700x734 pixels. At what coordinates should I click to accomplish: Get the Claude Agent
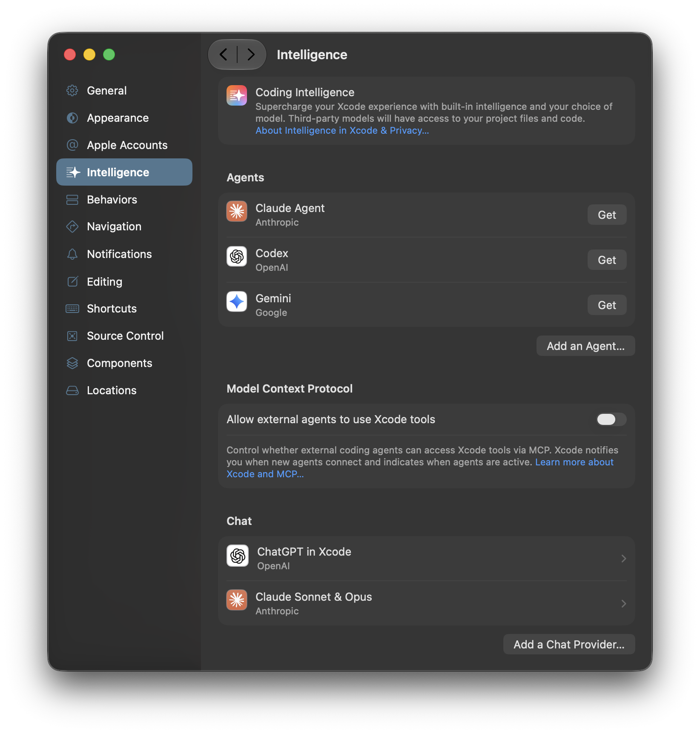pyautogui.click(x=607, y=215)
